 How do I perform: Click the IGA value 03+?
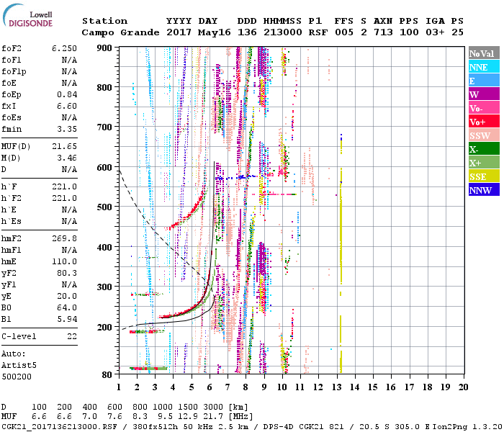435,32
